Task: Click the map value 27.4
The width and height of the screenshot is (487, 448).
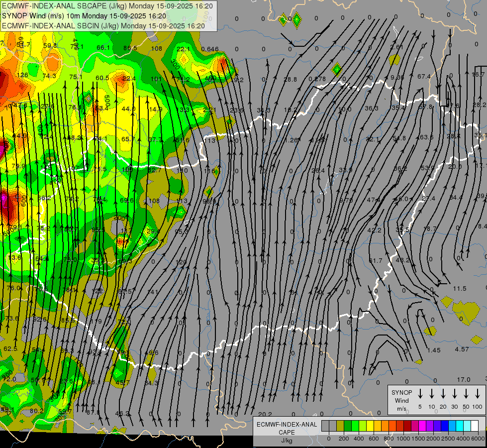Action: [x=429, y=198]
